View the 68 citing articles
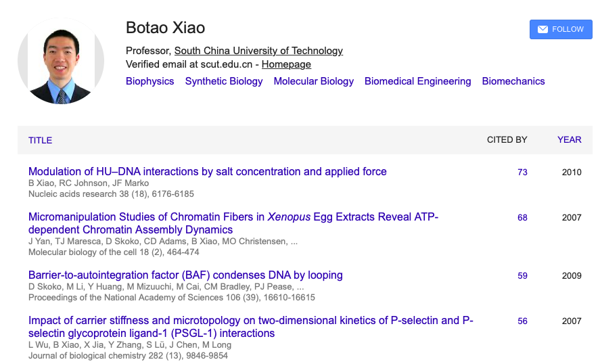 (522, 218)
